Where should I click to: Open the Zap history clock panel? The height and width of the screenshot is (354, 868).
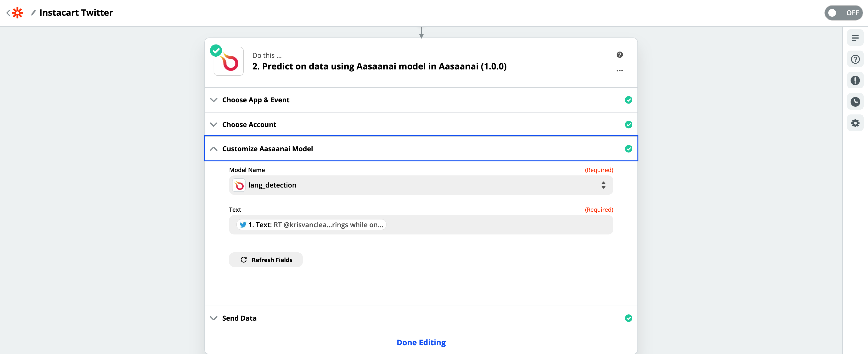(855, 102)
